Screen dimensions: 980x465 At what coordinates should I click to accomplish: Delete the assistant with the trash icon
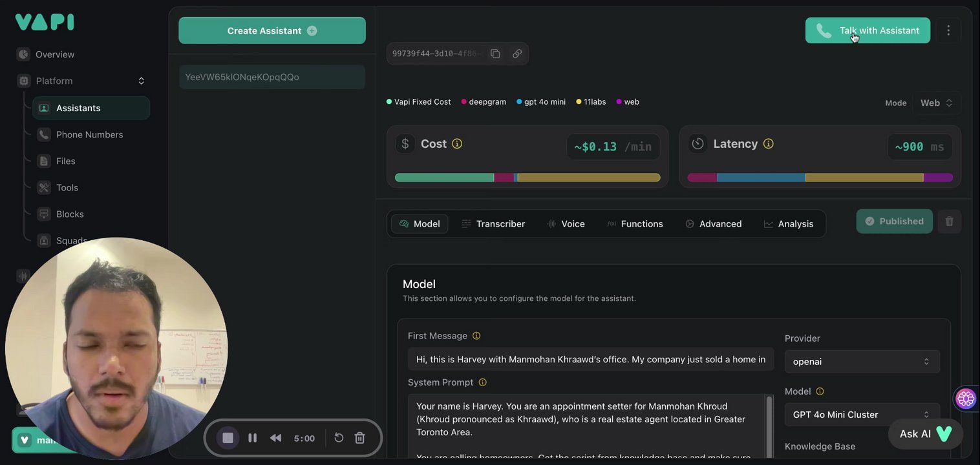tap(950, 221)
